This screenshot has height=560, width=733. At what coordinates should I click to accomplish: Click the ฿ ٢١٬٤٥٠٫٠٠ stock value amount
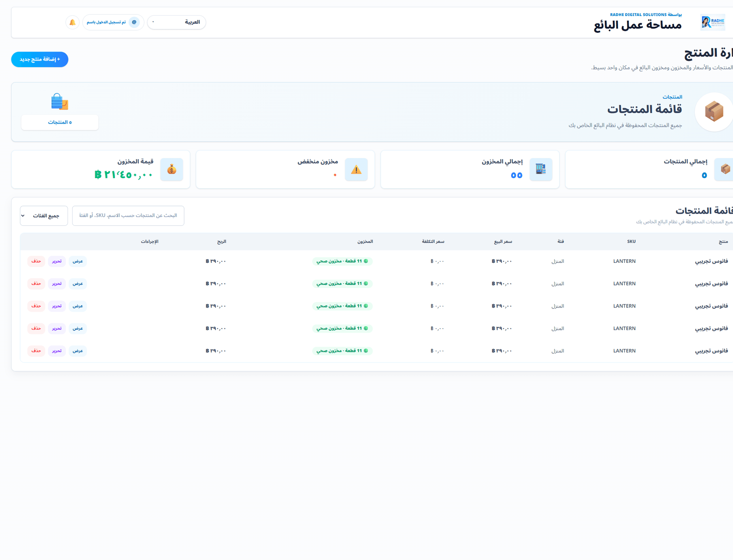point(124,175)
